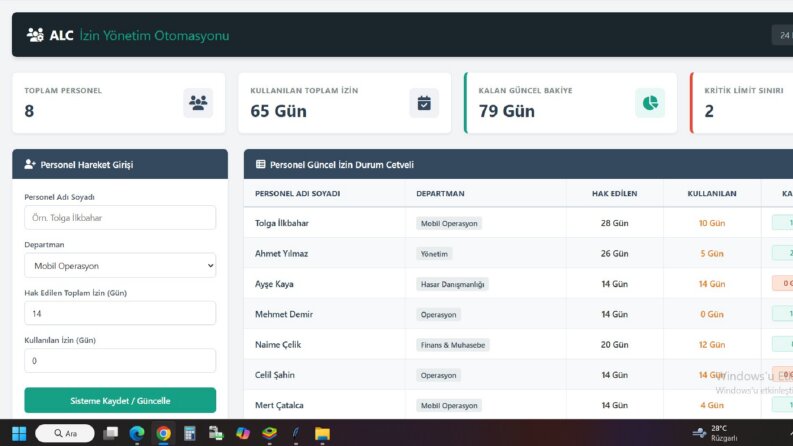Viewport: 793px width, 446px height.
Task: Click the table icon in the Personel Güncel İzin Durum Cetveli header
Action: click(260, 164)
